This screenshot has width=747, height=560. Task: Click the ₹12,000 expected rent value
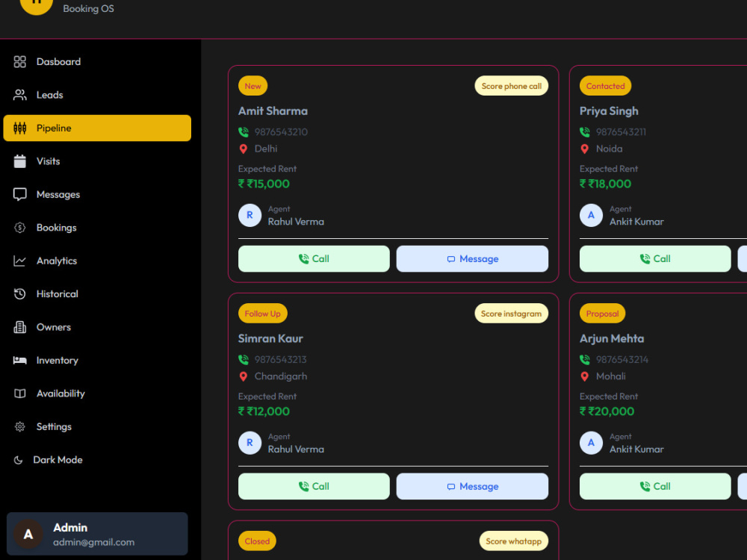[264, 411]
